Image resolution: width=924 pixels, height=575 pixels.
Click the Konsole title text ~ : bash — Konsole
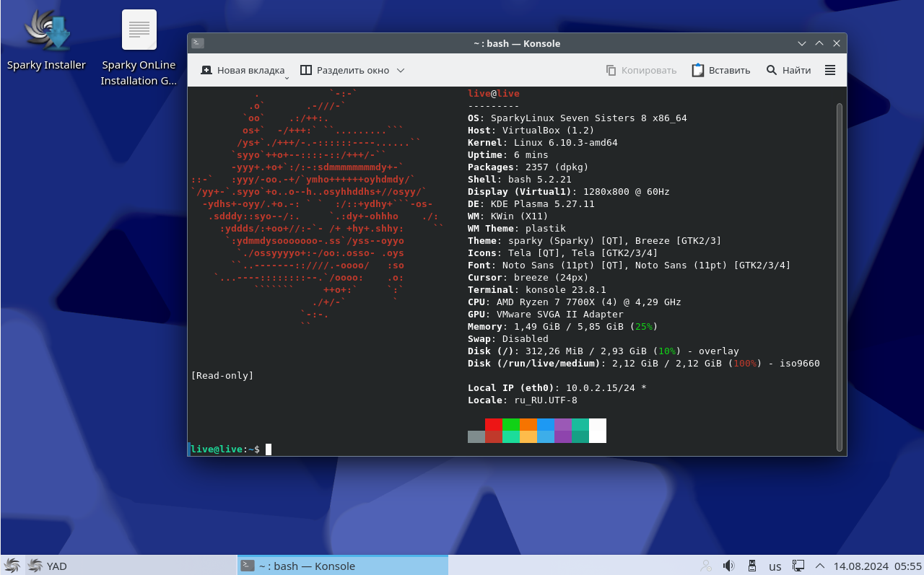(x=517, y=43)
